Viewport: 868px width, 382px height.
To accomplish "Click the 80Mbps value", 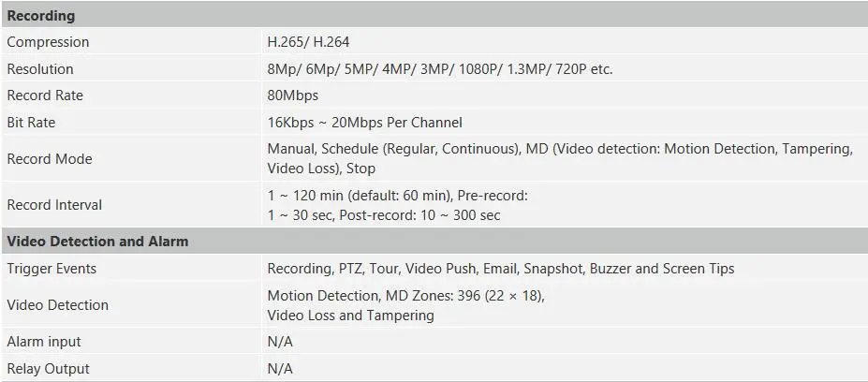I will click(293, 95).
